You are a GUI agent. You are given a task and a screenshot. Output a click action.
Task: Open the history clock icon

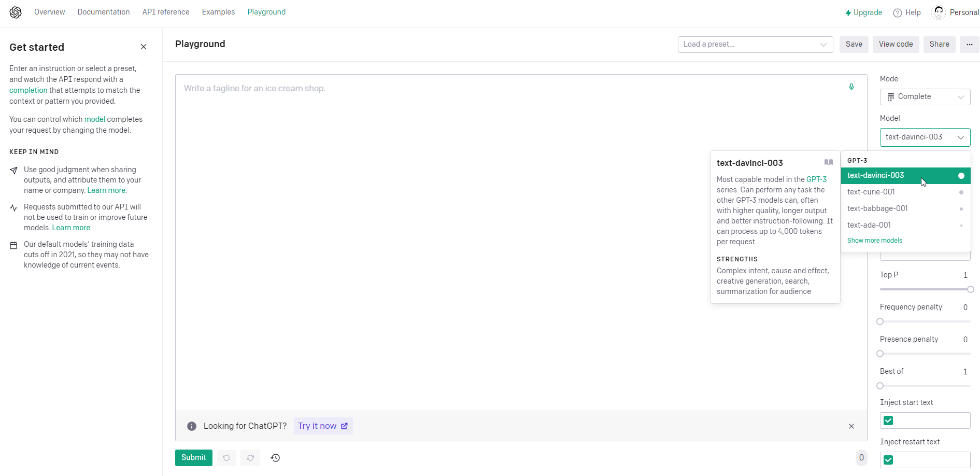coord(275,458)
